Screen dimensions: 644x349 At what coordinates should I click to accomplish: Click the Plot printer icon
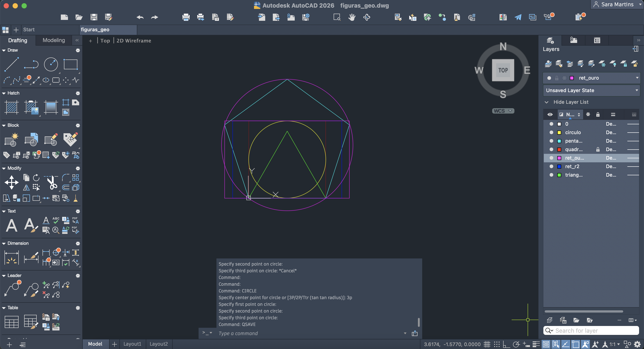[x=186, y=17]
